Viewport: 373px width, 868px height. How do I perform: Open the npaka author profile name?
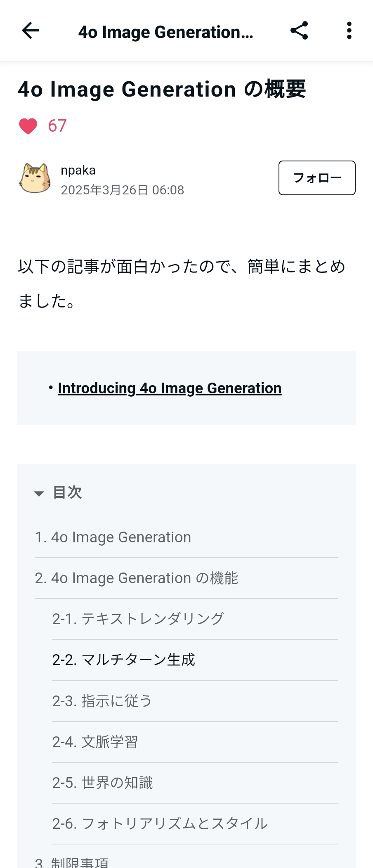coord(78,170)
